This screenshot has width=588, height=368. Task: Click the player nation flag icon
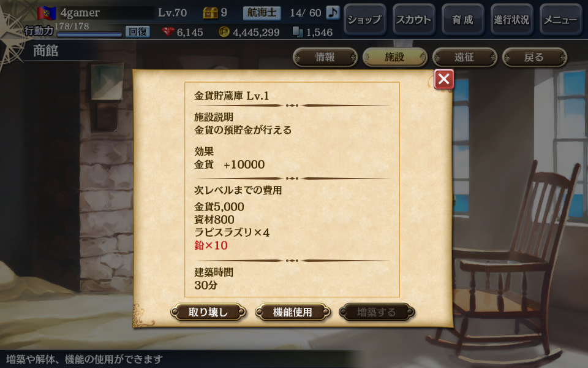(x=47, y=13)
